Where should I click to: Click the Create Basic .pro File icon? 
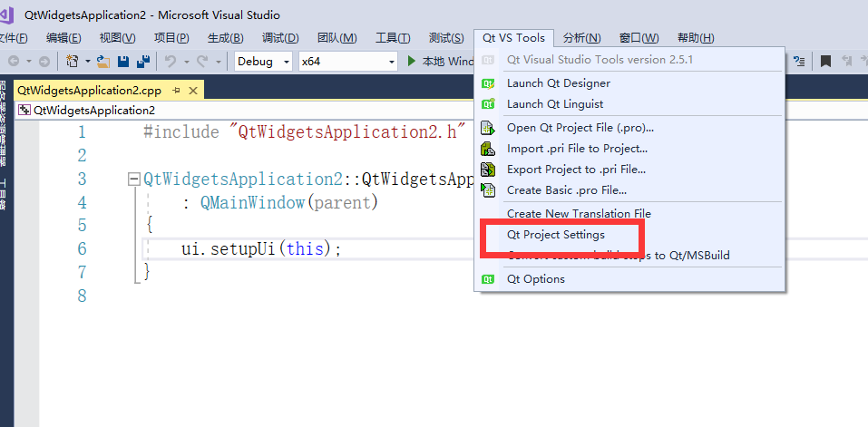488,190
